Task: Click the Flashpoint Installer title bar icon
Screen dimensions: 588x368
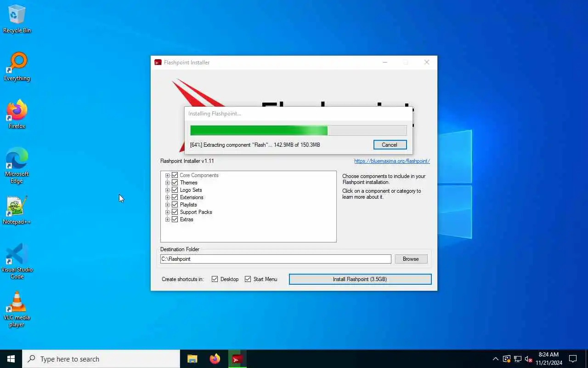Action: pos(158,63)
